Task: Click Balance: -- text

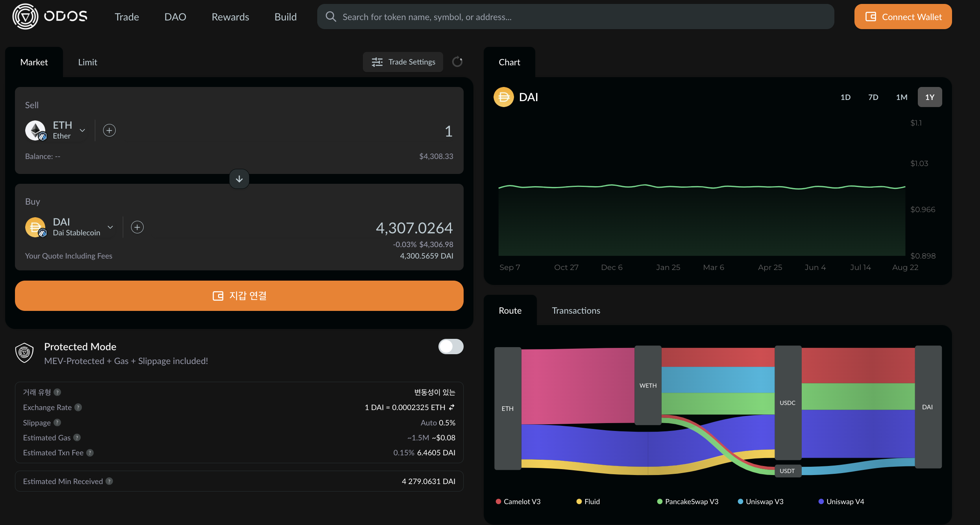Action: click(x=43, y=156)
